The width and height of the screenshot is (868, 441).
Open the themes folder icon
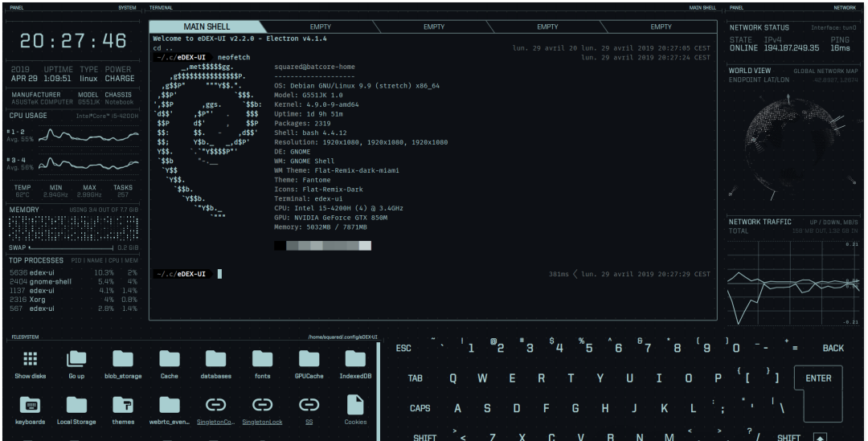coord(123,405)
